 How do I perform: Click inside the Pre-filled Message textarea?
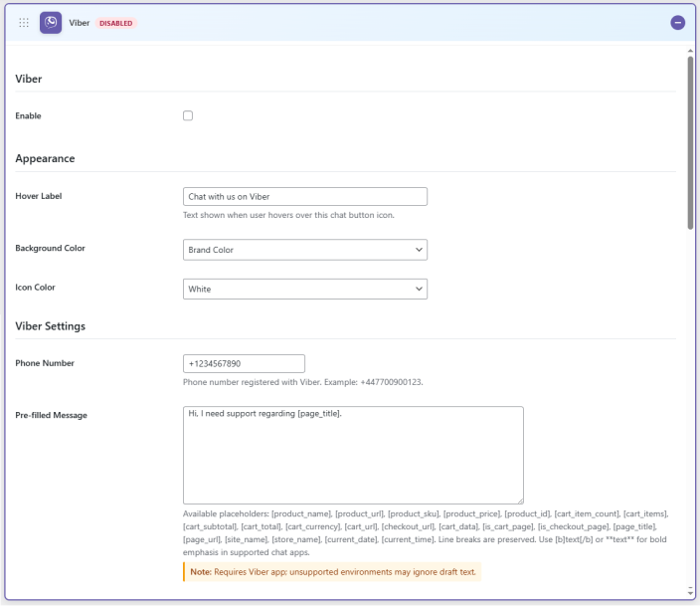click(353, 455)
